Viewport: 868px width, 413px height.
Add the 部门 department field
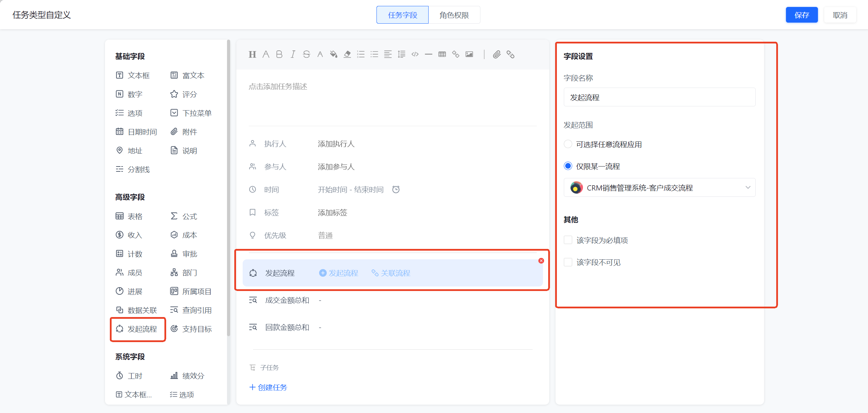184,273
